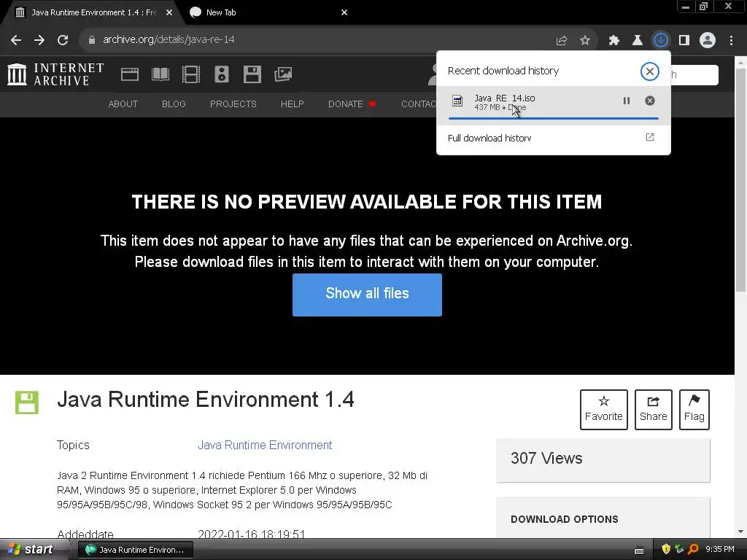Click the Internet Archive logo
This screenshot has height=560, width=747.
[55, 75]
